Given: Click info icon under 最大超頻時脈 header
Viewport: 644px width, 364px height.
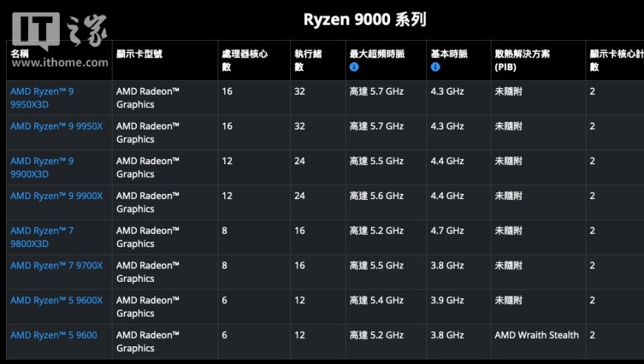Looking at the screenshot, I should point(354,67).
